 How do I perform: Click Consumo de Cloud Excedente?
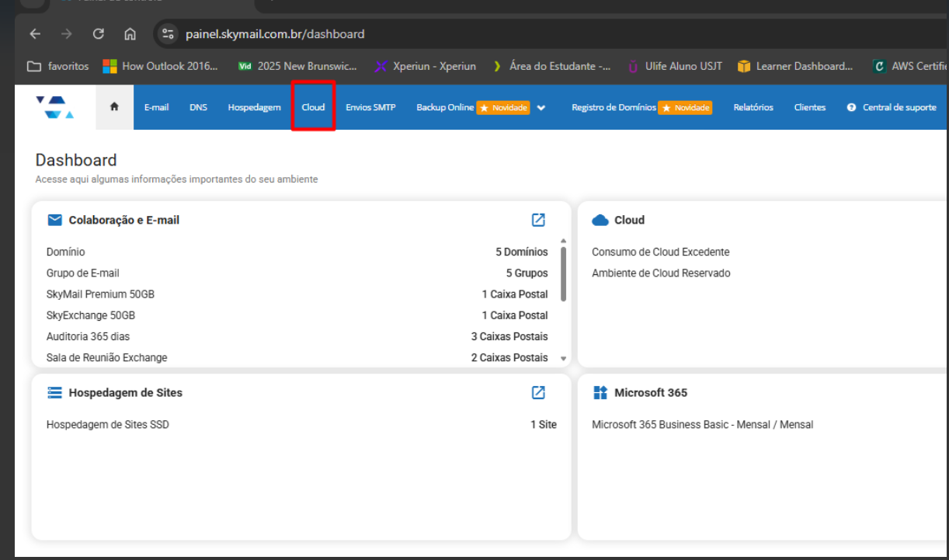pos(661,252)
